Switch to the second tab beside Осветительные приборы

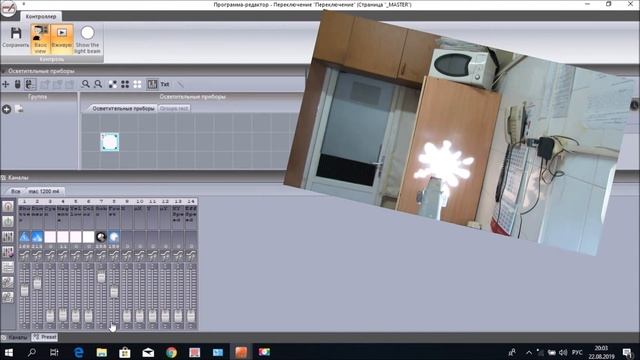point(174,108)
